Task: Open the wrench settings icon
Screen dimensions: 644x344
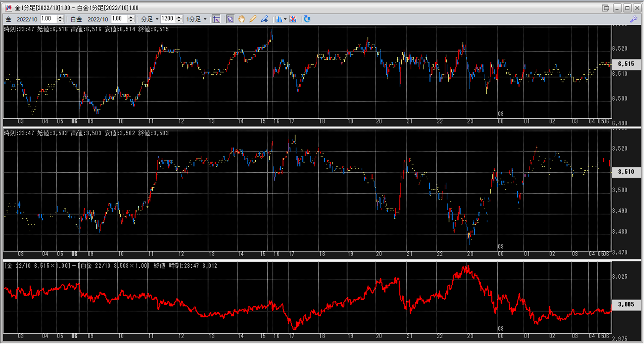Action: pos(634,19)
